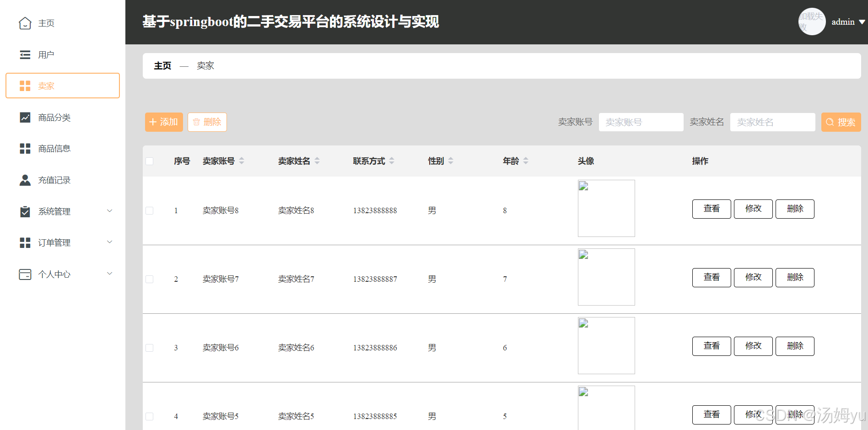Go to 主页 in the sidebar

click(x=63, y=23)
